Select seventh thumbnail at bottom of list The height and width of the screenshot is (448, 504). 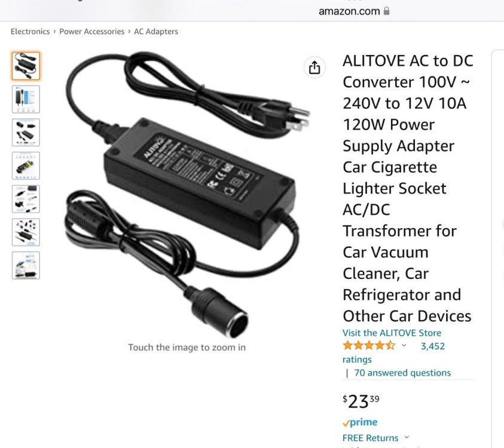pyautogui.click(x=26, y=265)
